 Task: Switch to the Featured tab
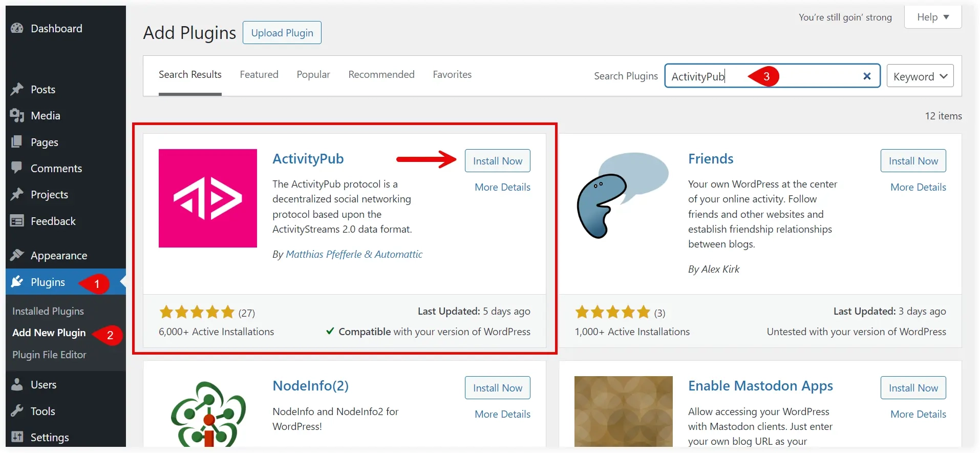(x=259, y=74)
